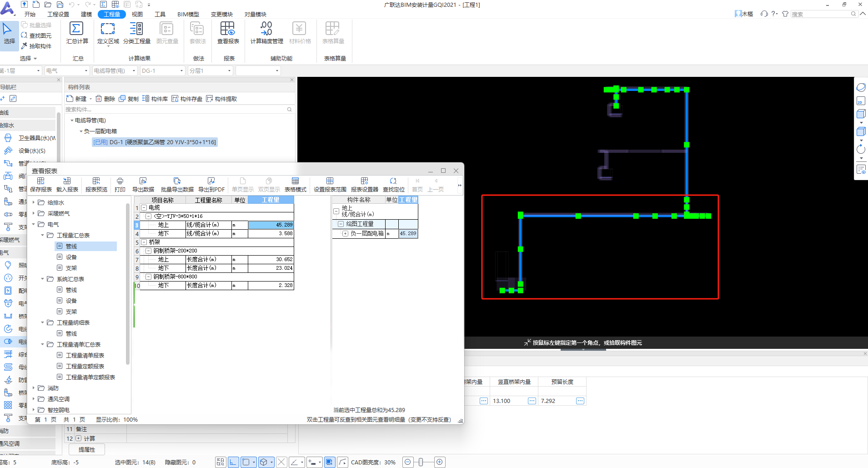Click 拾取构件 in ribbon

click(36, 46)
